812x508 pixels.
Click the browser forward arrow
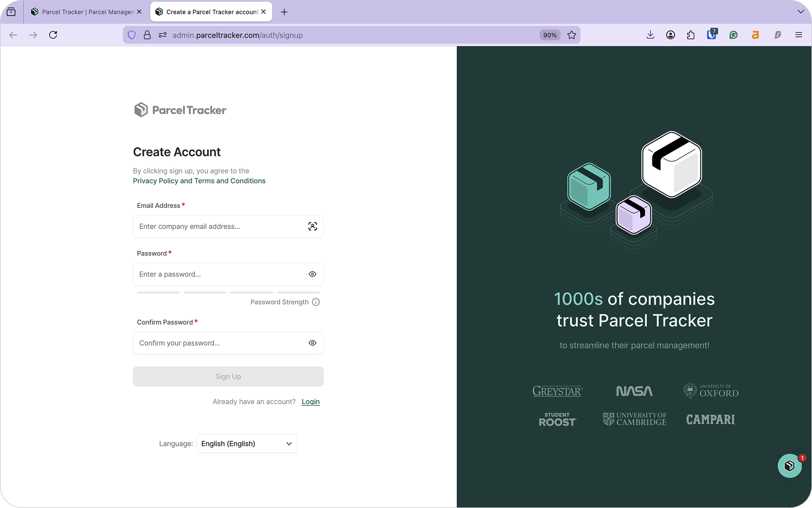pyautogui.click(x=33, y=35)
